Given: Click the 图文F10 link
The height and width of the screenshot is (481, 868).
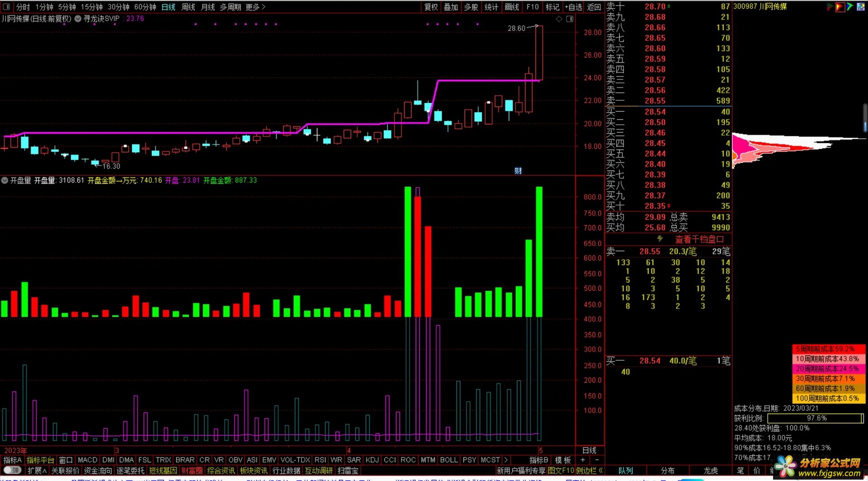Looking at the screenshot, I should (x=561, y=471).
